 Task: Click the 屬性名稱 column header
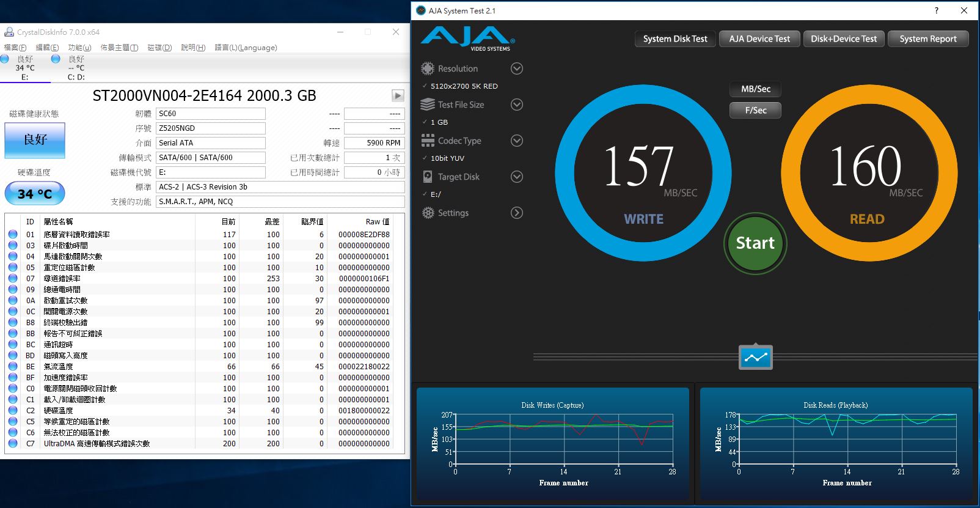(58, 221)
